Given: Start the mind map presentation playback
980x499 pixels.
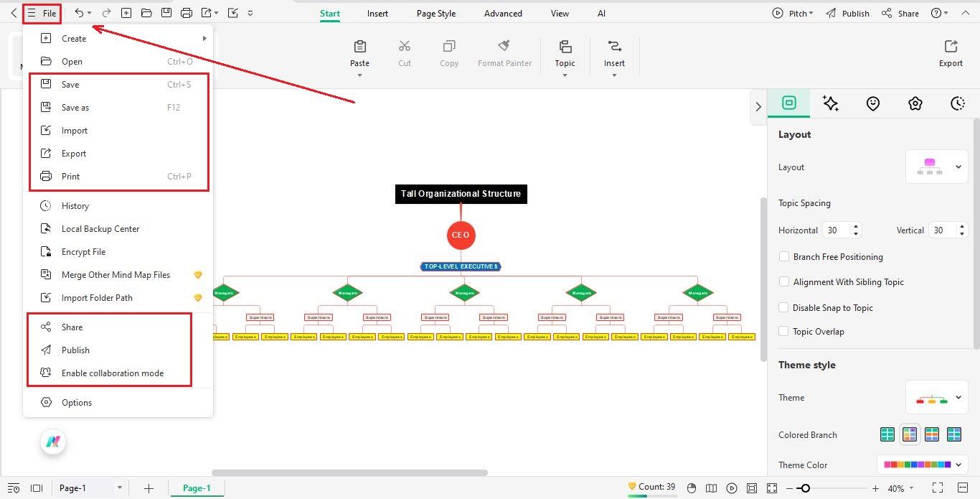Looking at the screenshot, I should (732, 488).
